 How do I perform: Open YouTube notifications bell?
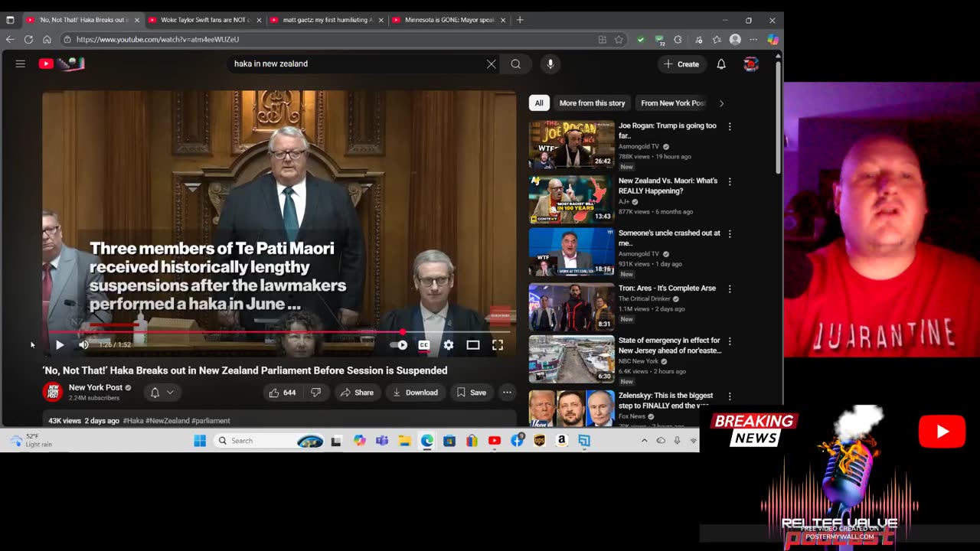click(721, 64)
